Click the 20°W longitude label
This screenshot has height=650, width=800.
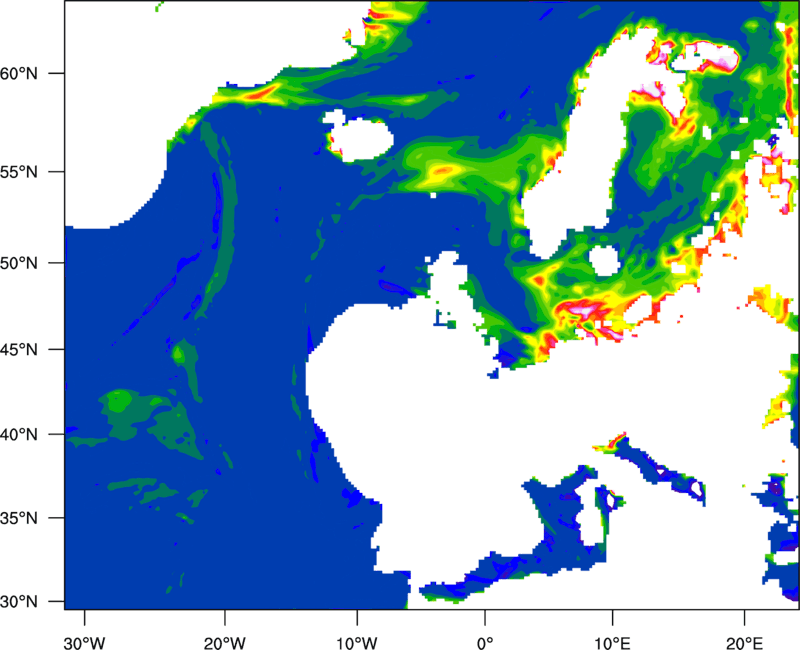click(225, 643)
